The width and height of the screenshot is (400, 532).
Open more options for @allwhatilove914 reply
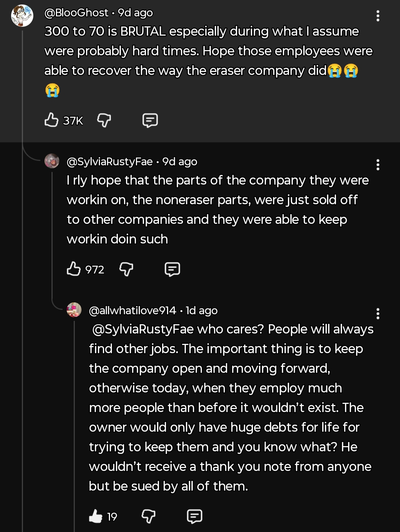pyautogui.click(x=378, y=314)
